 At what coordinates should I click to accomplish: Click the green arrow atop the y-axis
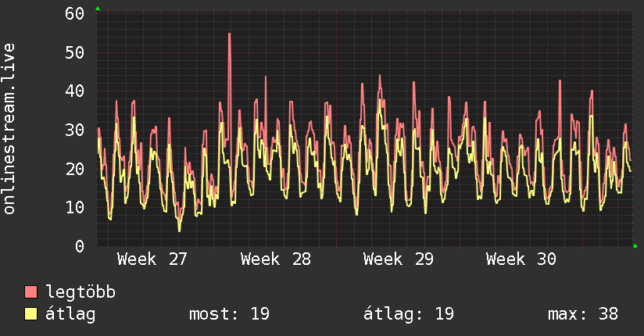tap(98, 9)
